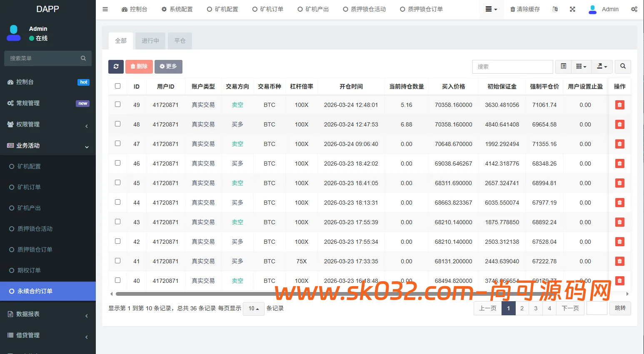Image resolution: width=644 pixels, height=354 pixels.
Task: Click the scrollbar left arrow
Action: 111,294
